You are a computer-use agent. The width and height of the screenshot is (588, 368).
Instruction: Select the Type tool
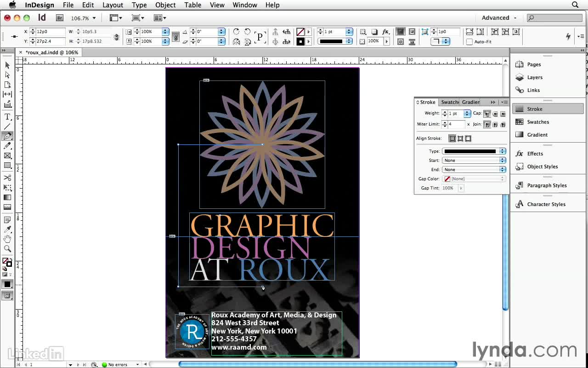click(x=7, y=117)
